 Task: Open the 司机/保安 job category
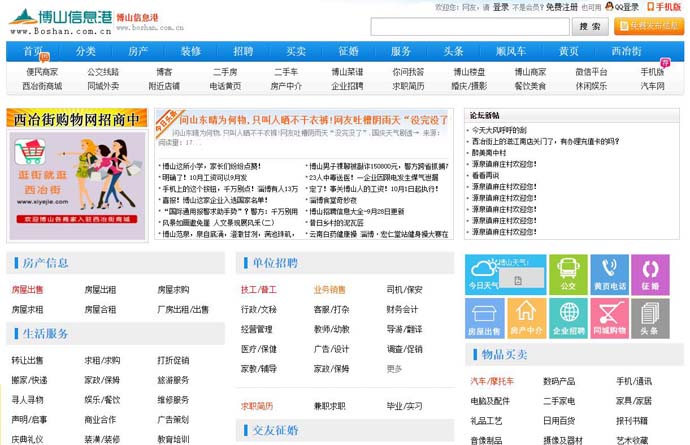click(404, 290)
